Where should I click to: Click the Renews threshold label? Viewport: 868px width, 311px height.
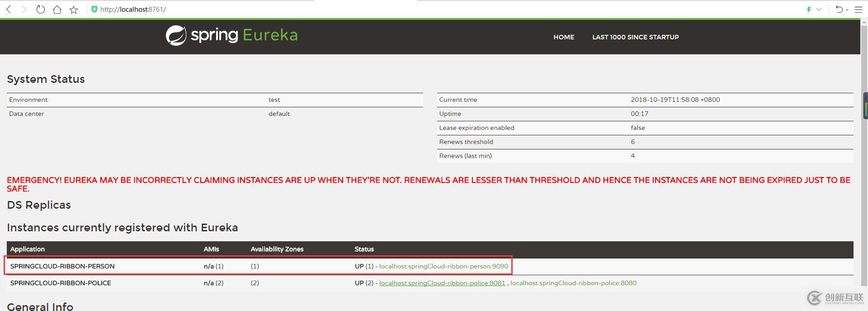coord(466,142)
